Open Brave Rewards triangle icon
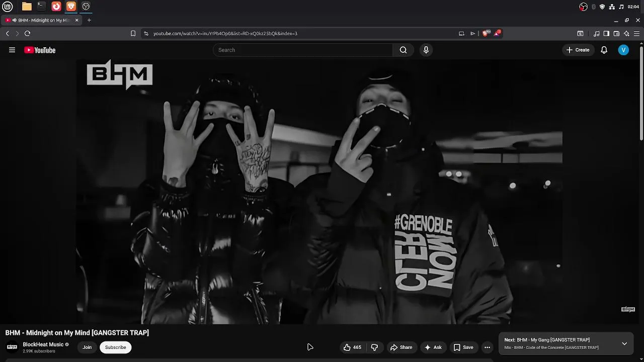Image resolution: width=644 pixels, height=362 pixels. coord(497,33)
